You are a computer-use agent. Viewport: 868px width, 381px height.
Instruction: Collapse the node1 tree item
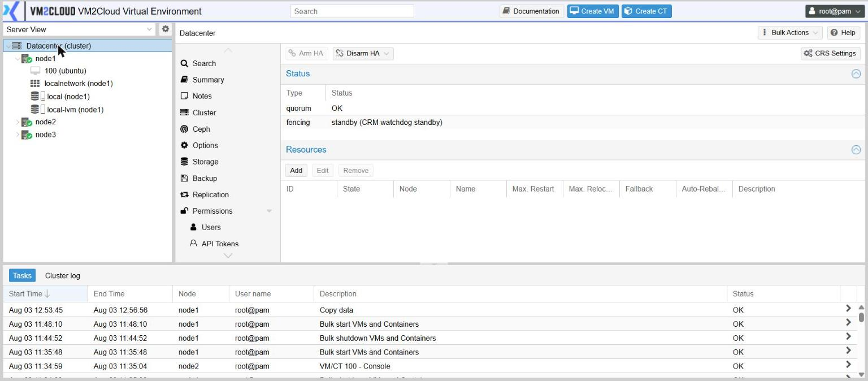coord(18,59)
